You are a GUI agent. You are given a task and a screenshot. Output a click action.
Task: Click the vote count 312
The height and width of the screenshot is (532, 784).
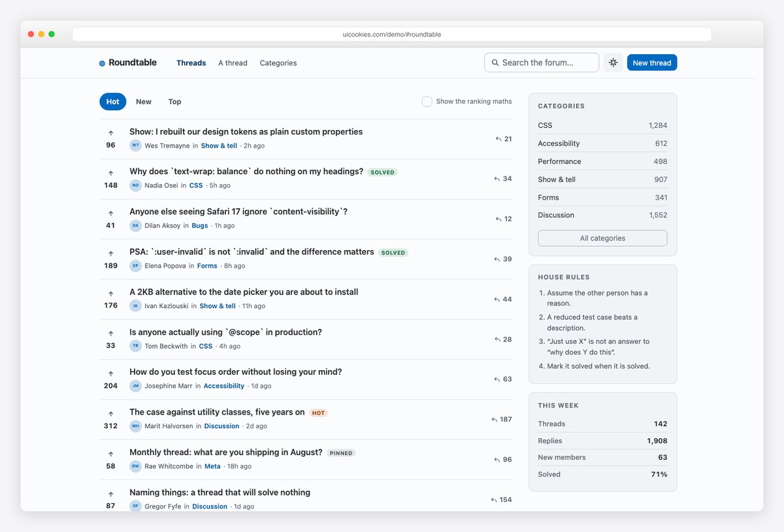(110, 426)
